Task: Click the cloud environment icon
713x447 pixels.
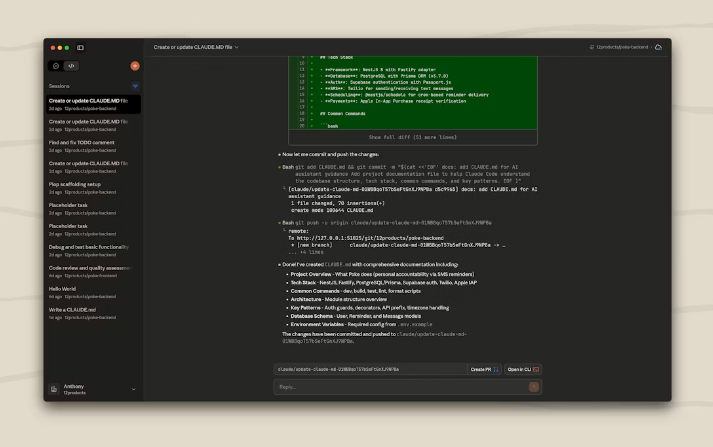Action: coord(658,47)
